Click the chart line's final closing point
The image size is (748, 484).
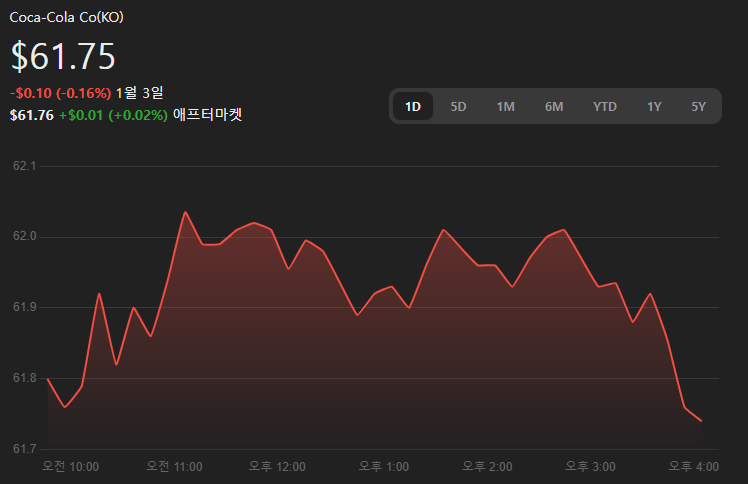tap(701, 421)
